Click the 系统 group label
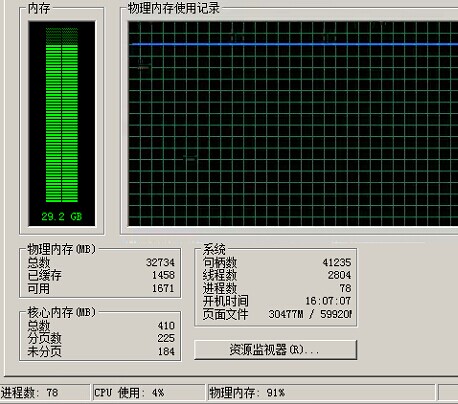This screenshot has width=458, height=404. (214, 249)
